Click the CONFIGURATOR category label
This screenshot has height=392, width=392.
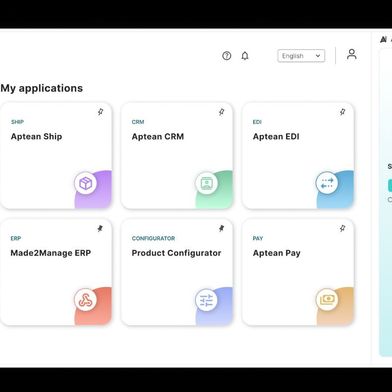(153, 238)
